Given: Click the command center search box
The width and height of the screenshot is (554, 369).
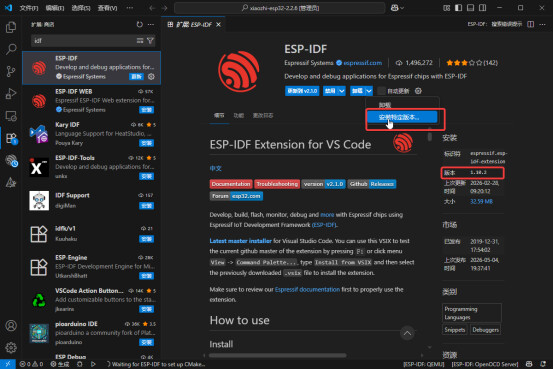Looking at the screenshot, I should pyautogui.click(x=279, y=8).
